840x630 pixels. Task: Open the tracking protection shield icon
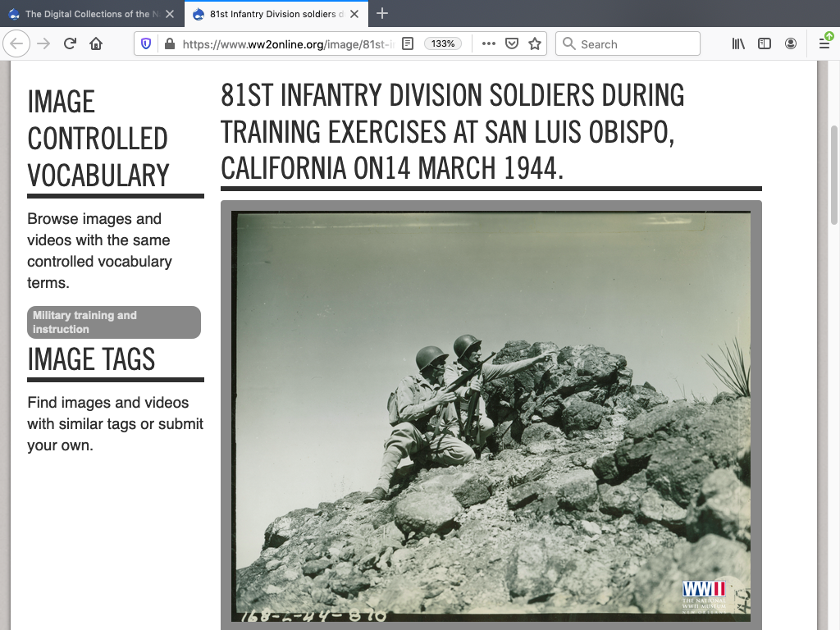click(x=146, y=44)
